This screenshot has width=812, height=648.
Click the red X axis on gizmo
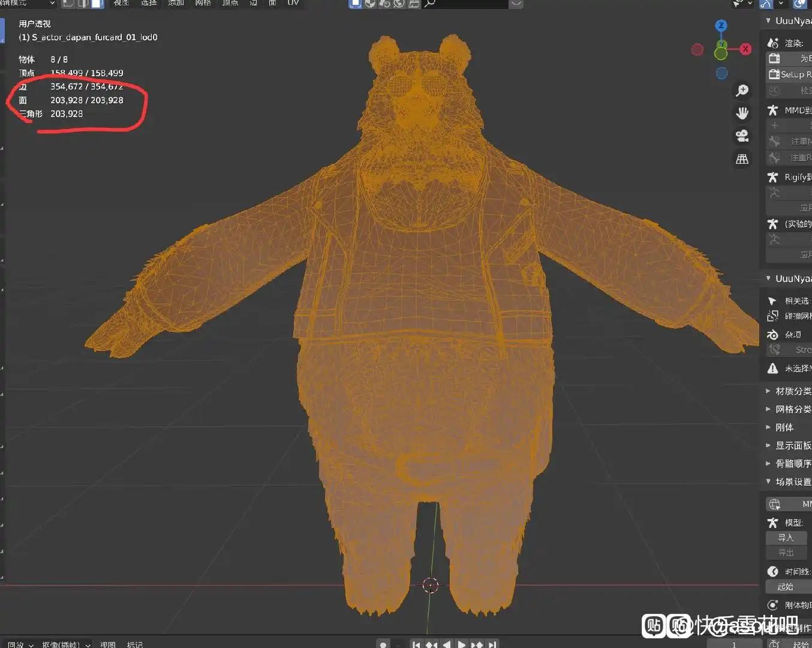(745, 49)
